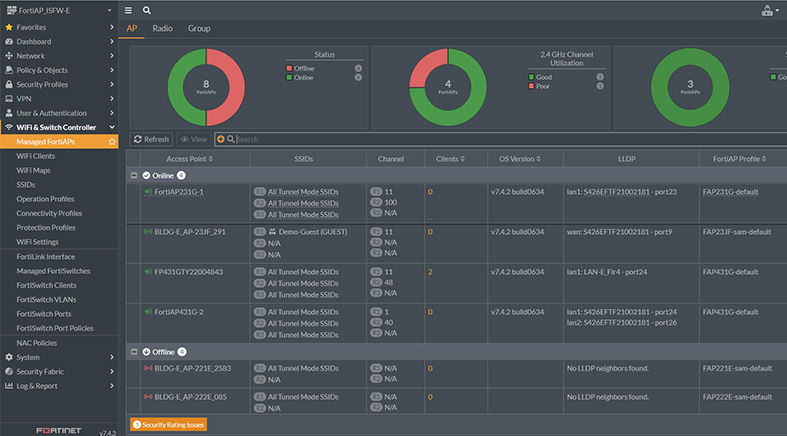Click the User & Authentication person icon
Viewport: 787px width, 436px height.
click(x=9, y=113)
